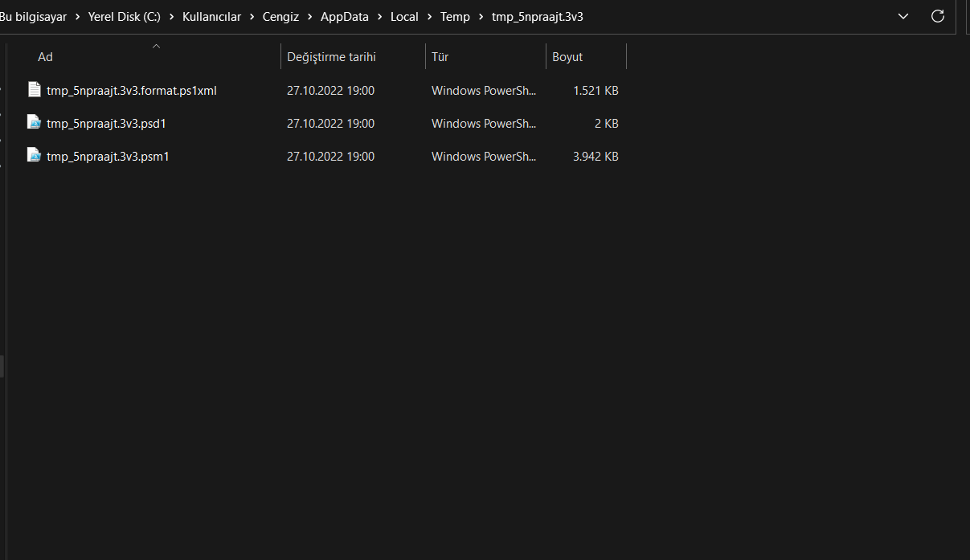Click the tmp_5npraajt.3v3.psm1 file icon

tap(34, 156)
